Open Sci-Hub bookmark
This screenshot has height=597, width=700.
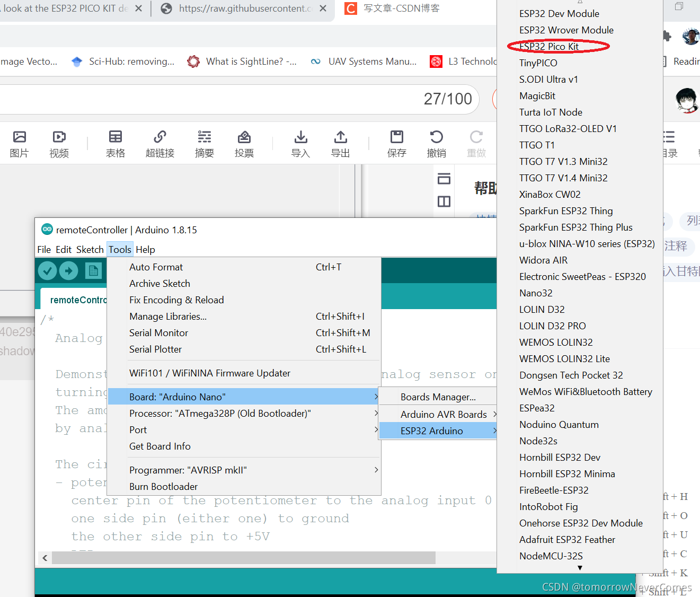pyautogui.click(x=123, y=62)
